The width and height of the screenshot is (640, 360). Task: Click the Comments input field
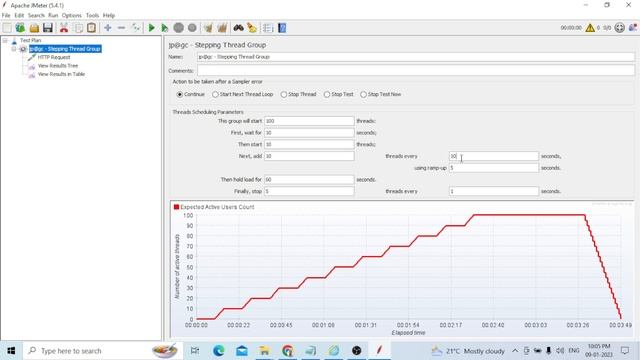pos(416,71)
